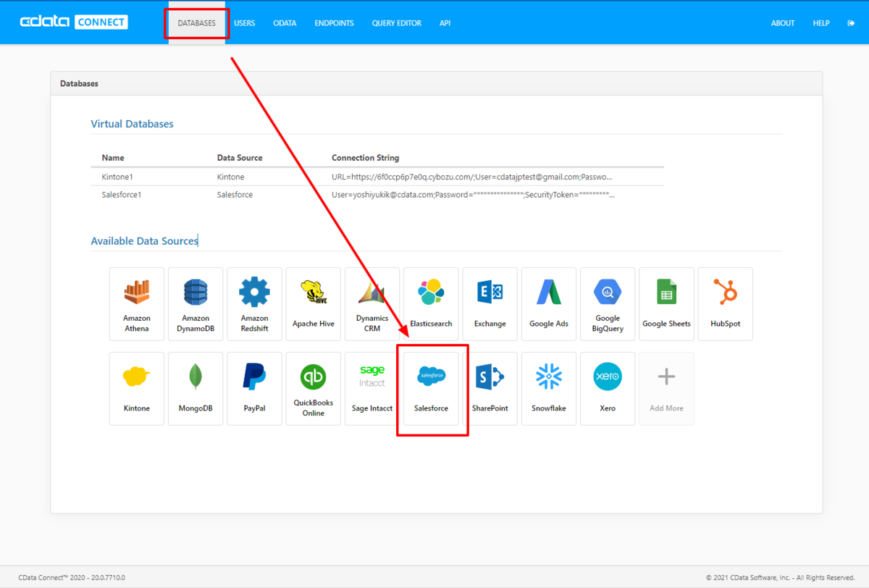
Task: Open the Kintone1 virtual database
Action: (117, 177)
